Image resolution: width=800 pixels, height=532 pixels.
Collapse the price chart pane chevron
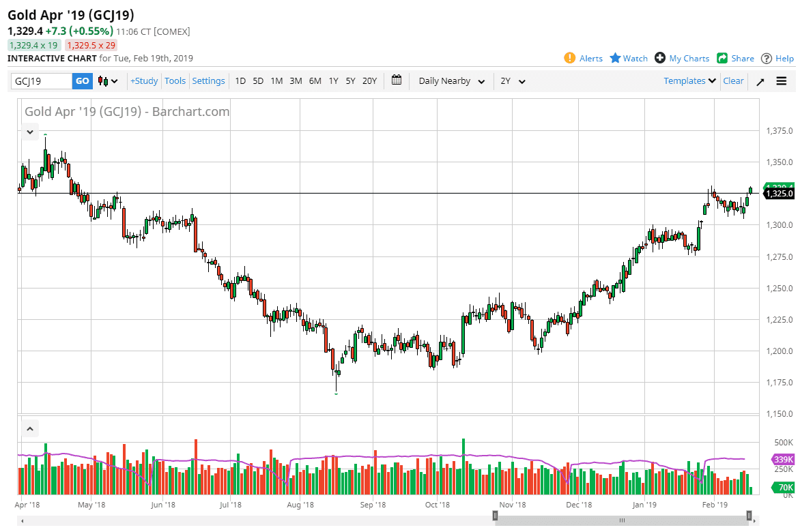(30, 132)
